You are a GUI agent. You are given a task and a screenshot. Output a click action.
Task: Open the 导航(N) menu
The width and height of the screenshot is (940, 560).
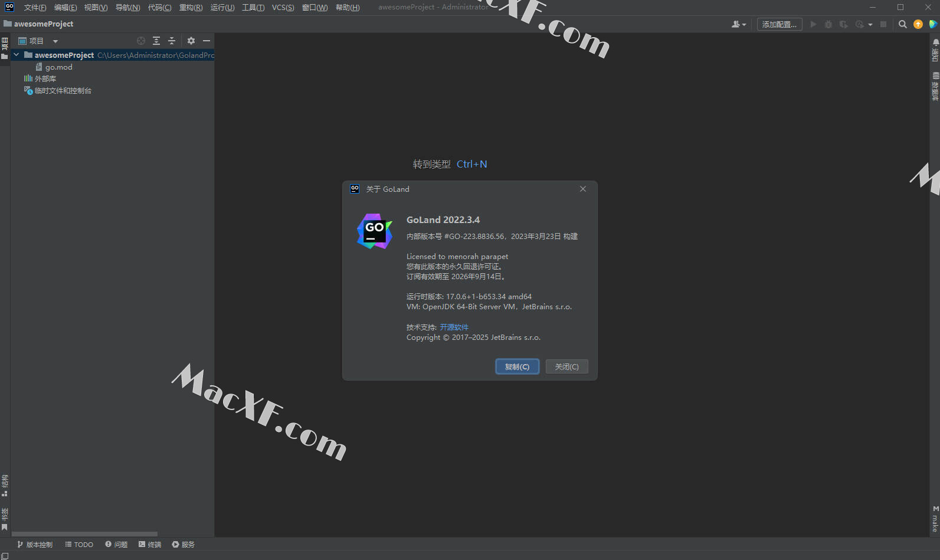pos(127,8)
